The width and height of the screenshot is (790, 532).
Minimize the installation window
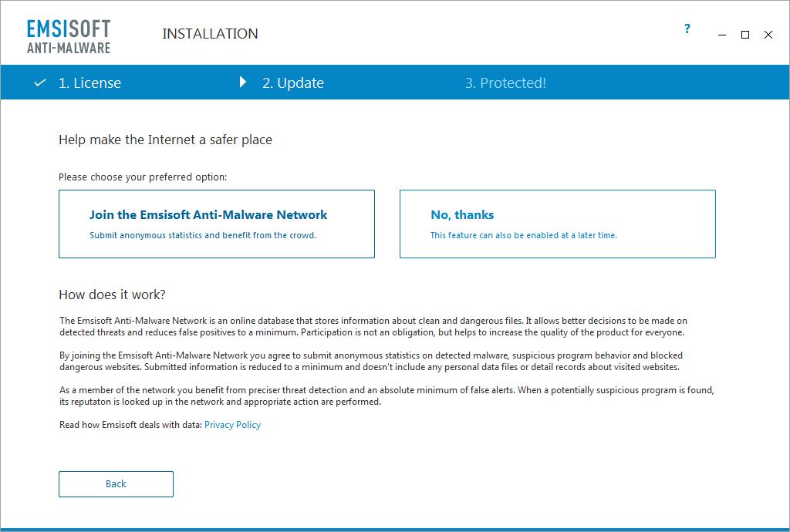point(722,35)
